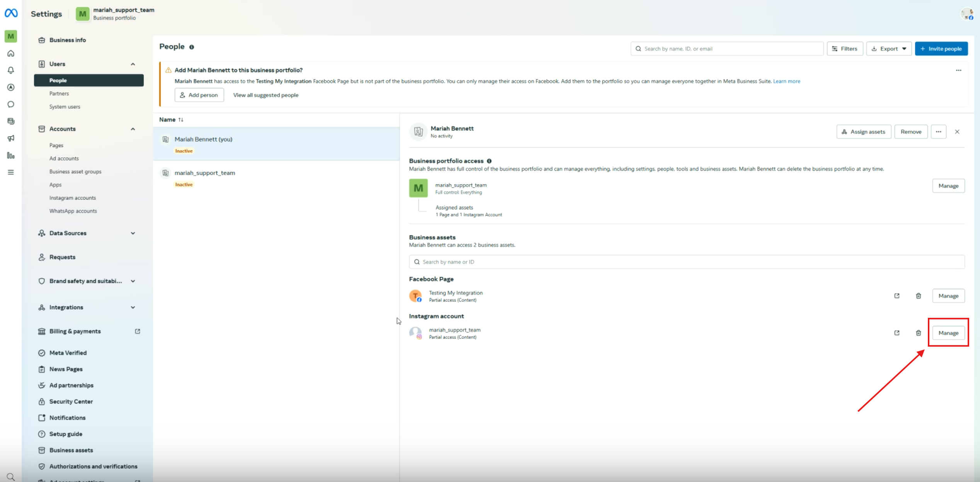This screenshot has height=482, width=980.
Task: Open Ads Manager compass icon in rail
Action: point(11,87)
